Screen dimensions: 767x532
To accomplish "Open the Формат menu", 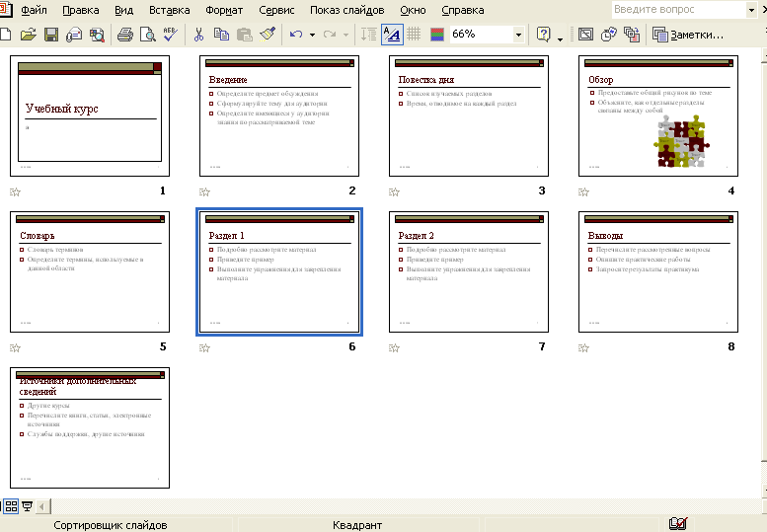I will click(x=224, y=10).
